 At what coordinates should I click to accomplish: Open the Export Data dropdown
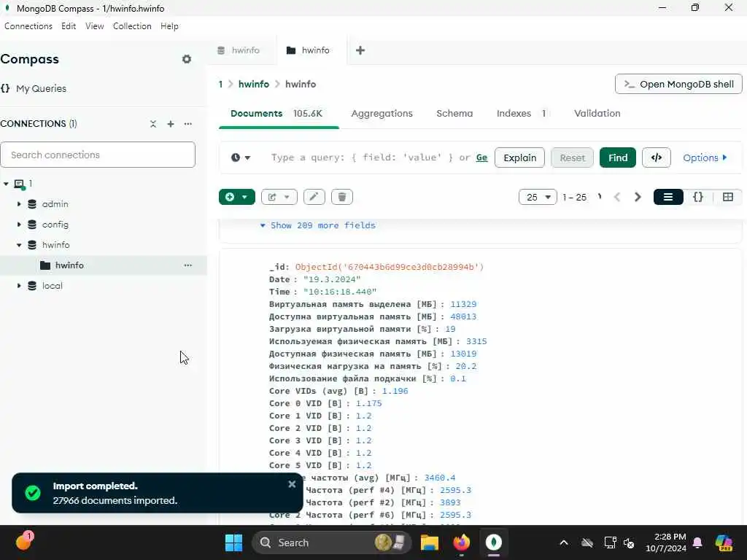click(279, 197)
